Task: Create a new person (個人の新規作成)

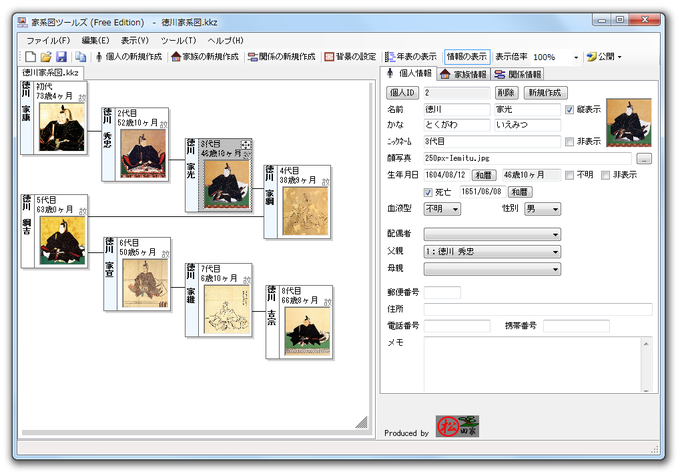Action: click(129, 57)
